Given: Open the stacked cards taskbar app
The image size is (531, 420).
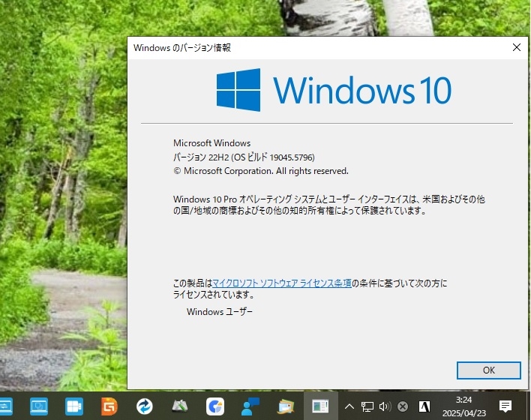Looking at the screenshot, I should (286, 406).
